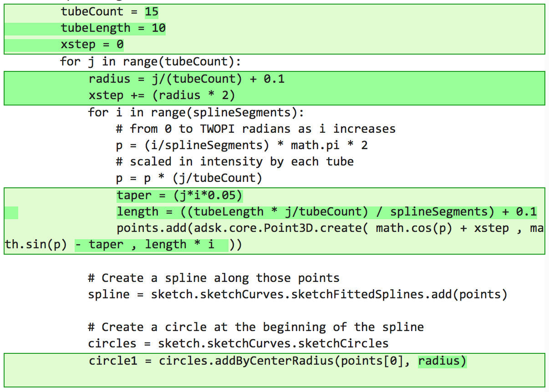The height and width of the screenshot is (392, 549).
Task: Click the TWOPI radians comment line
Action: tap(256, 129)
